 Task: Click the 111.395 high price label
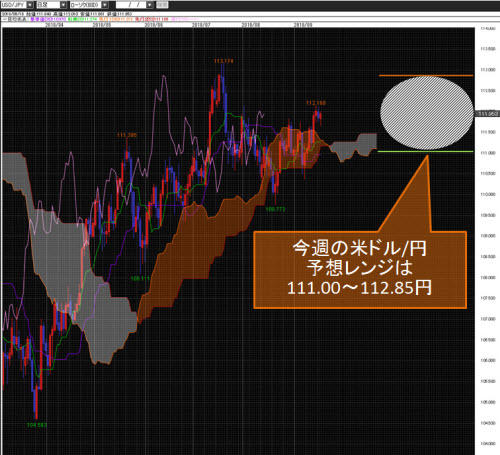[127, 135]
